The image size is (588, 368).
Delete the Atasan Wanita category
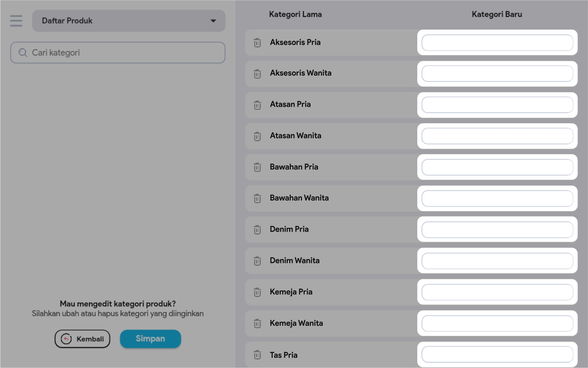coord(257,136)
